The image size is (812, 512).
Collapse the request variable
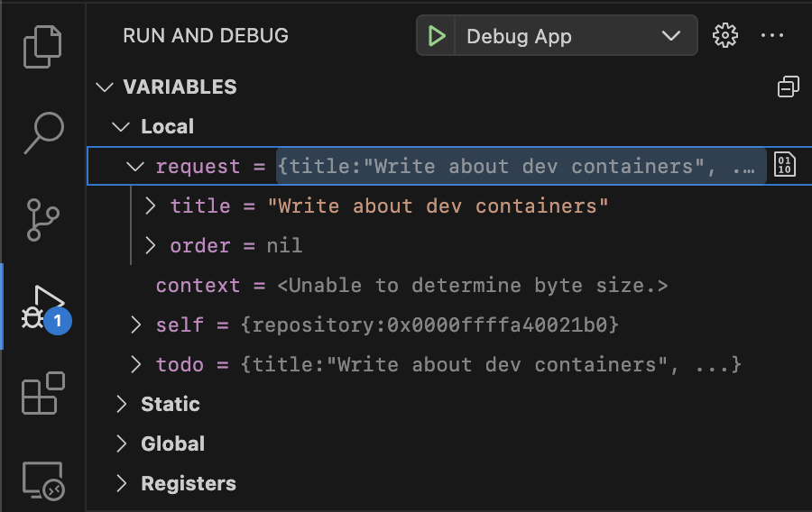click(x=136, y=166)
